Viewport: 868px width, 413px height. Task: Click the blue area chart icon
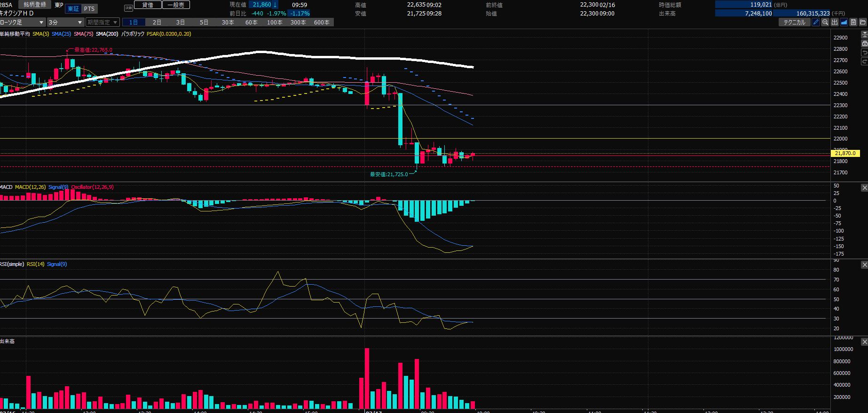click(x=844, y=22)
